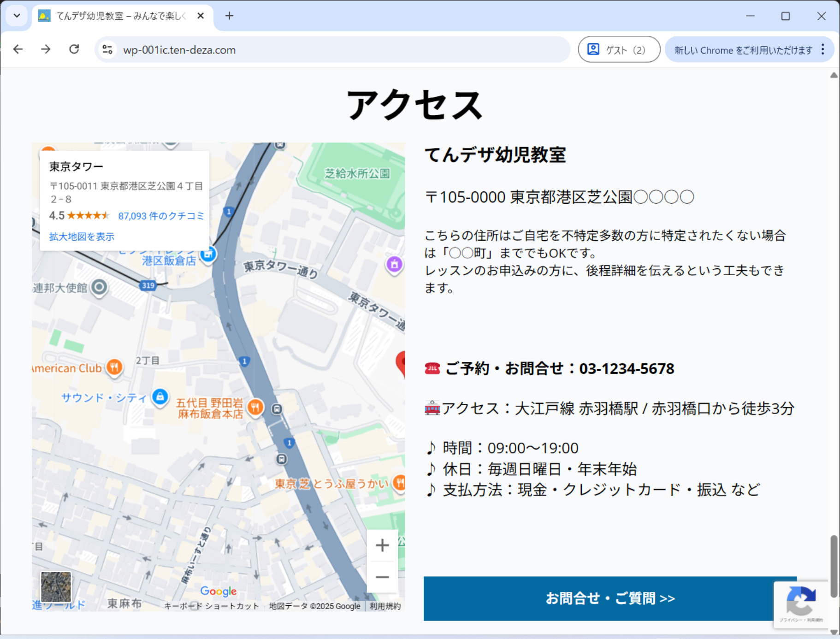The width and height of the screenshot is (840, 639).
Task: Open the ゲスト profile menu
Action: pos(619,49)
